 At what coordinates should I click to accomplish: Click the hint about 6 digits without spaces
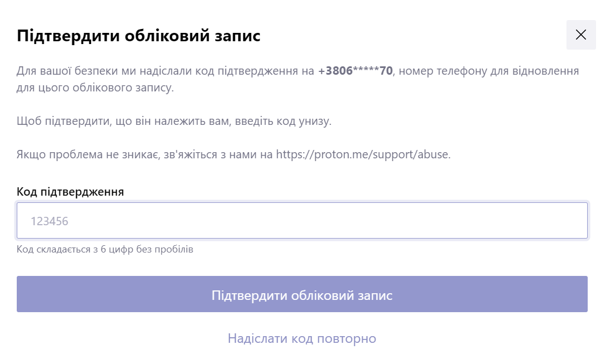(105, 249)
